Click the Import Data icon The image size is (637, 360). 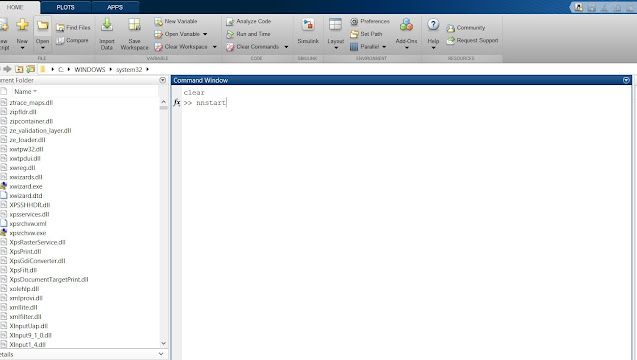click(x=107, y=25)
